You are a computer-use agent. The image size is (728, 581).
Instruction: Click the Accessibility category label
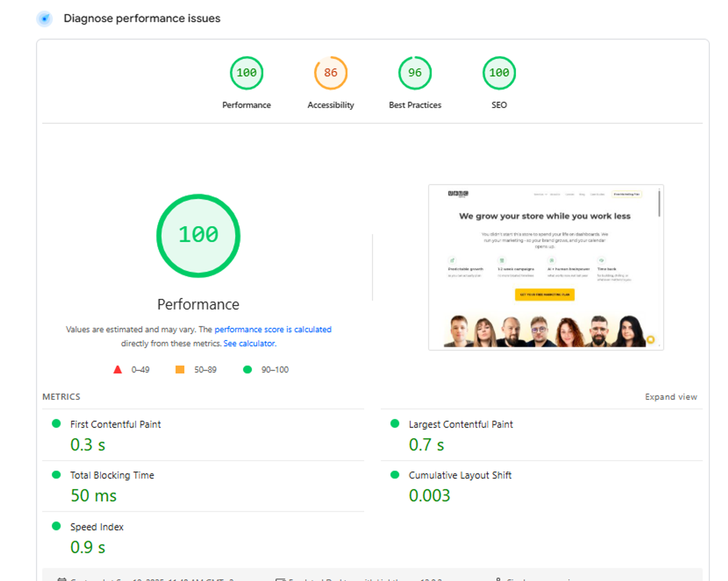pos(330,105)
